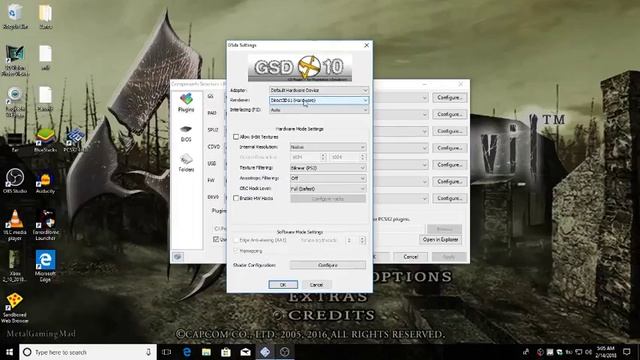
Task: Click the microphone icon in the search box
Action: point(148,352)
